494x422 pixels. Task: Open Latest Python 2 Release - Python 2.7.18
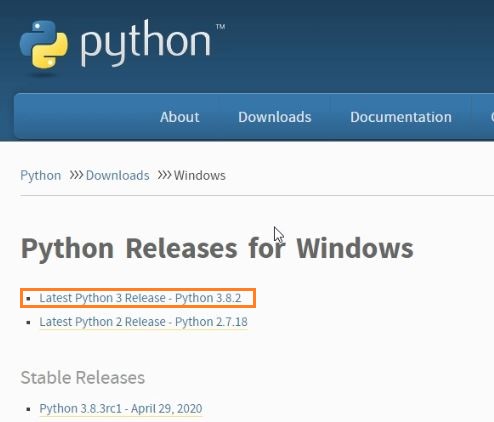(x=143, y=322)
